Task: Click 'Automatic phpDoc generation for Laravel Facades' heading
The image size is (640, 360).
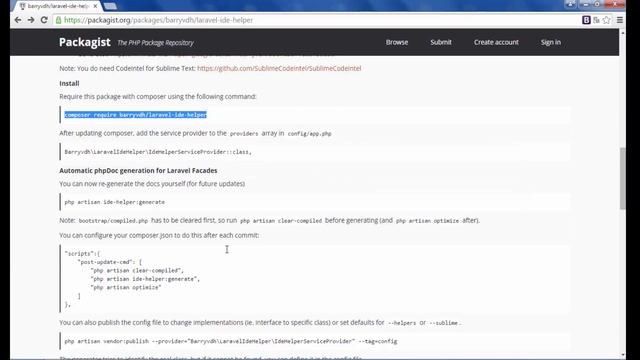Action: point(138,170)
